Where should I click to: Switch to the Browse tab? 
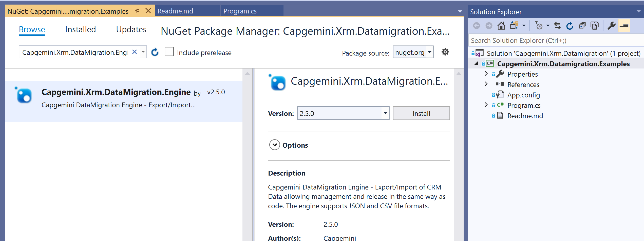coord(32,29)
